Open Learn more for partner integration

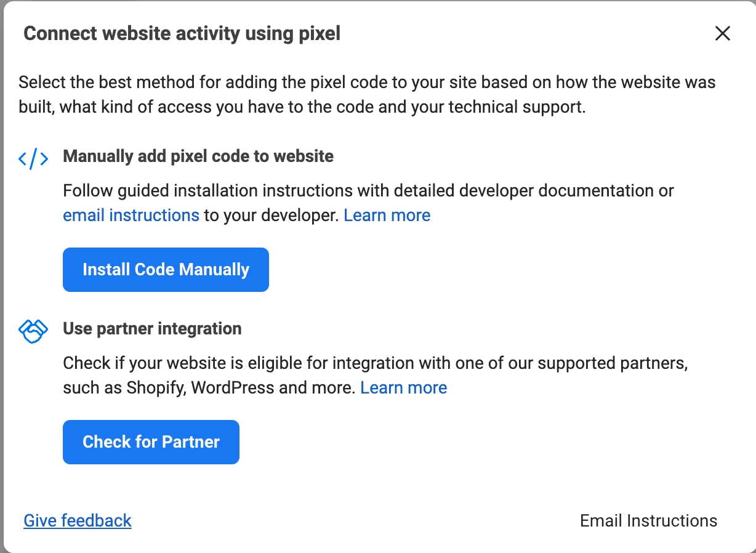tap(403, 388)
